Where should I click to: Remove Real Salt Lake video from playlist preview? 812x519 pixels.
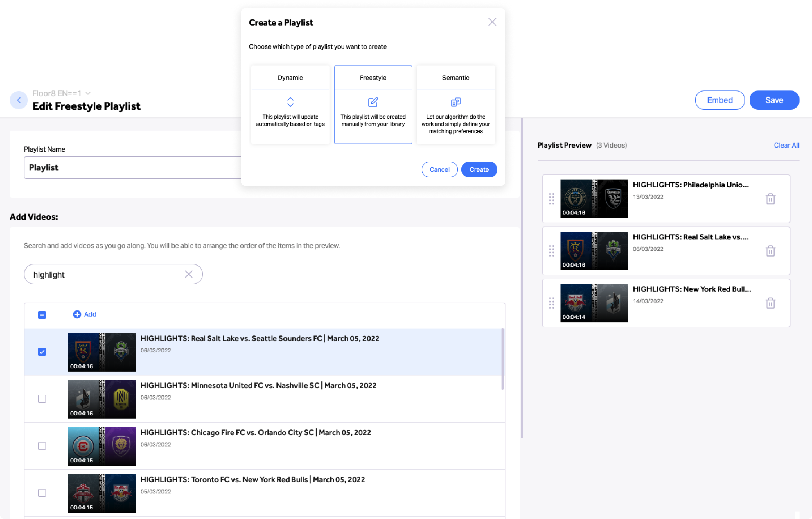tap(770, 251)
